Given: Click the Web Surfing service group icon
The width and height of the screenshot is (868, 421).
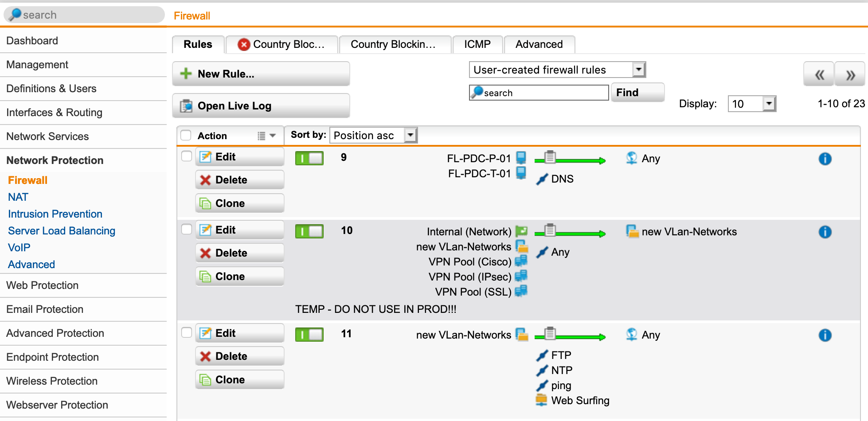Looking at the screenshot, I should pyautogui.click(x=541, y=401).
